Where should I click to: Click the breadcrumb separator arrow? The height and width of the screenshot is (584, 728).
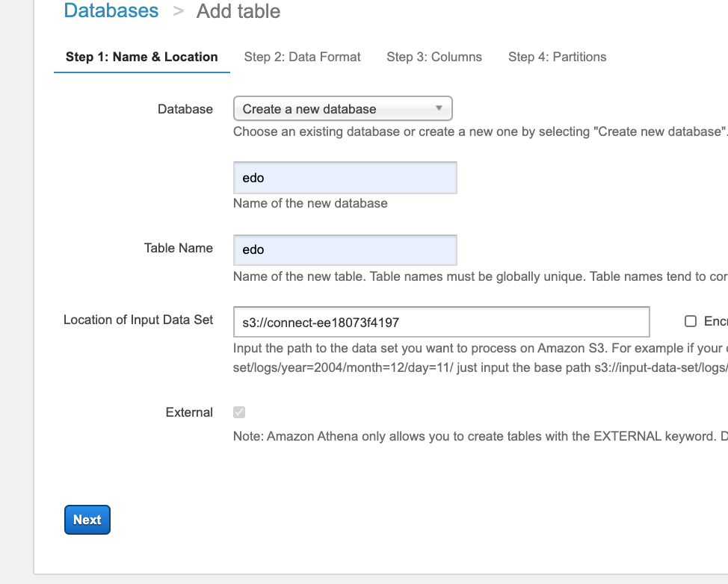click(x=179, y=11)
